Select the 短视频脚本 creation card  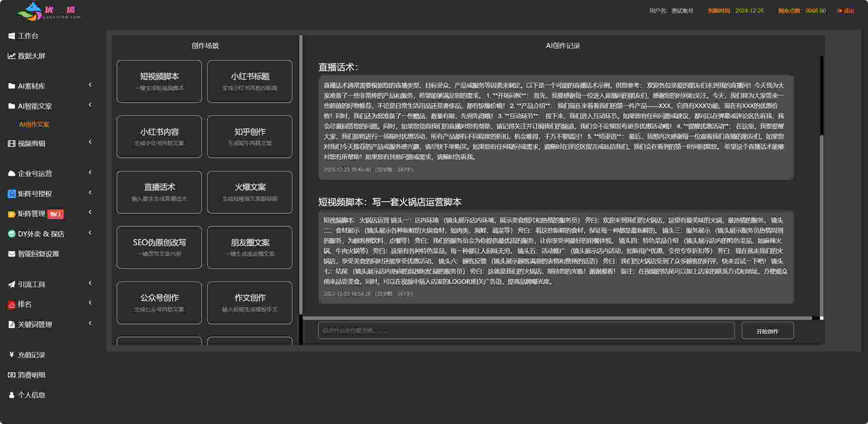(159, 81)
